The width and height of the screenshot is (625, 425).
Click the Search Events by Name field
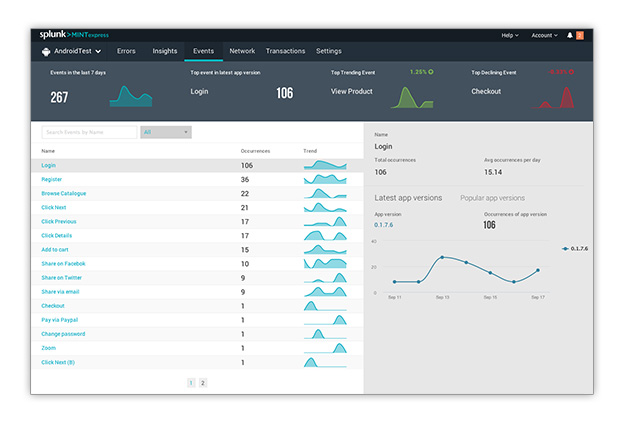pos(89,132)
